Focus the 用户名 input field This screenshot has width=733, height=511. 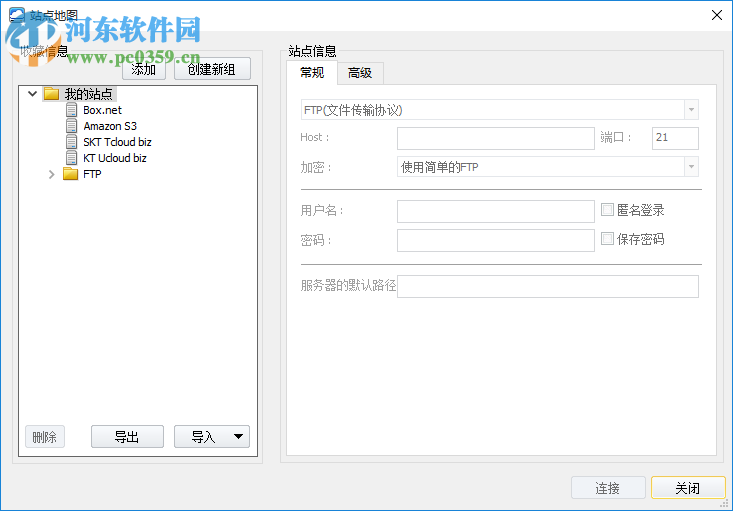point(496,211)
